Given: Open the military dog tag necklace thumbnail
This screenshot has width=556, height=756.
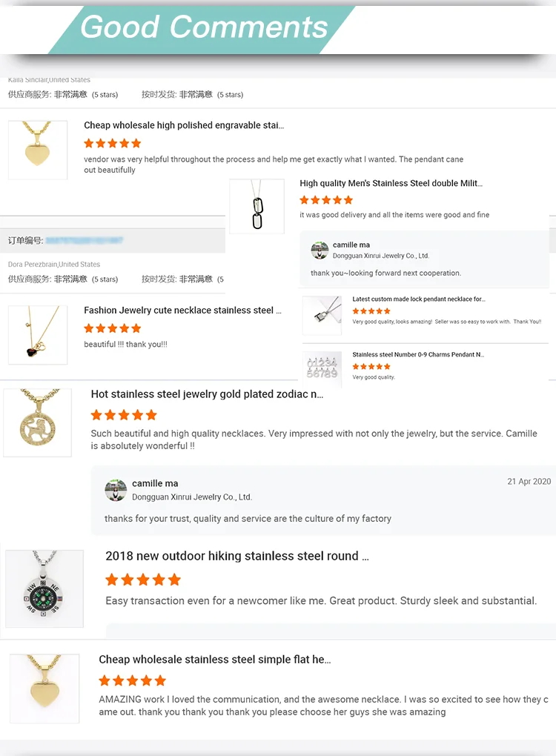Looking at the screenshot, I should tap(257, 206).
